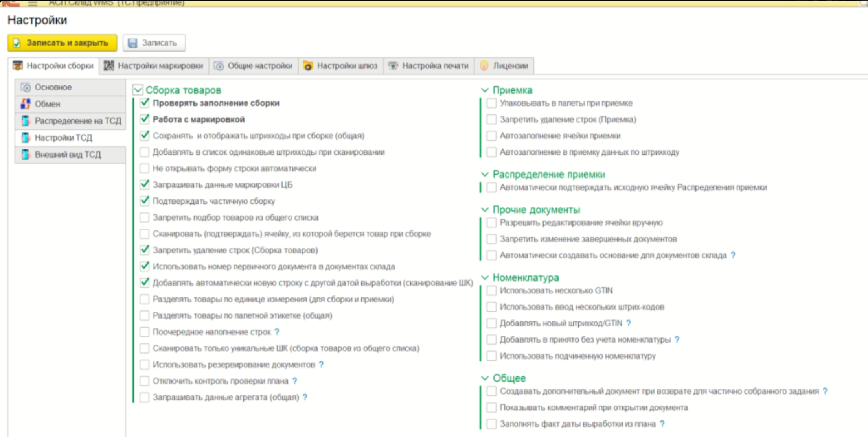Switch to Общие настройки tab
Screen dimensions: 868x437
click(x=253, y=66)
